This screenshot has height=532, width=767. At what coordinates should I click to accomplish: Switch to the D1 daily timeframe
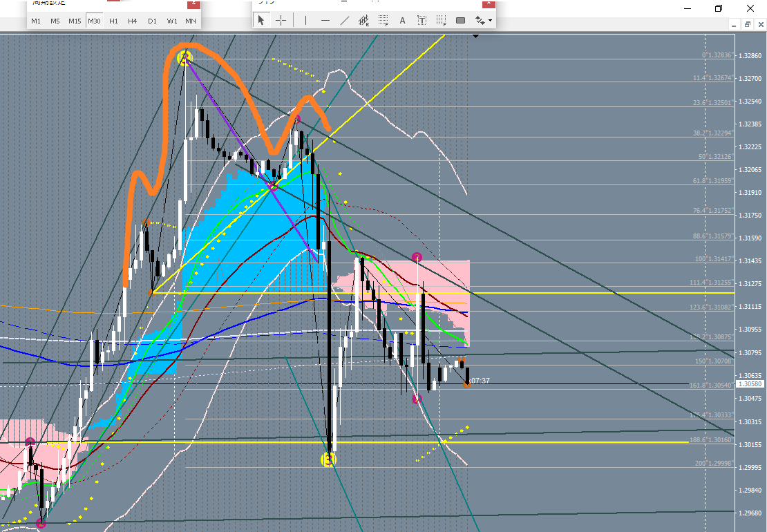tap(152, 21)
